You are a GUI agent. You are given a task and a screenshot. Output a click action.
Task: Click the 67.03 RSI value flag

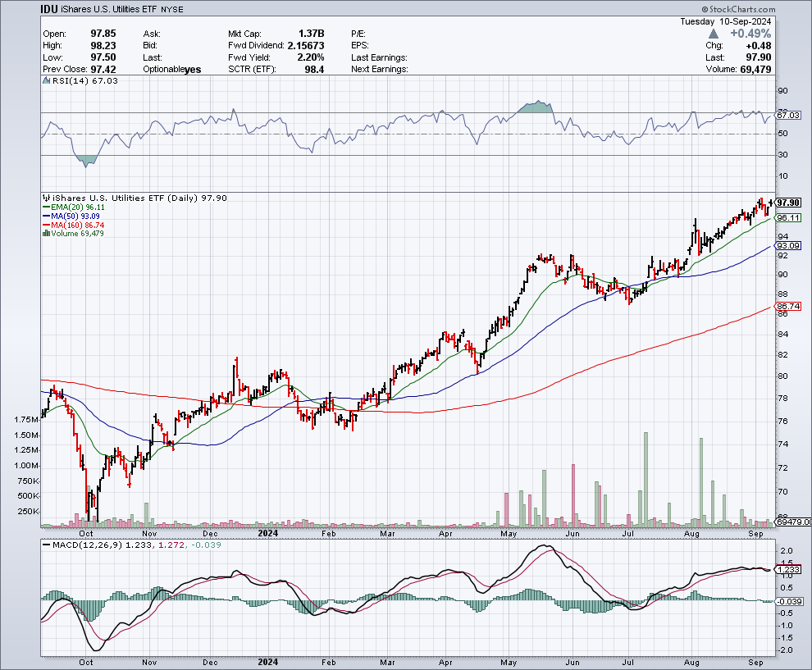pyautogui.click(x=787, y=116)
